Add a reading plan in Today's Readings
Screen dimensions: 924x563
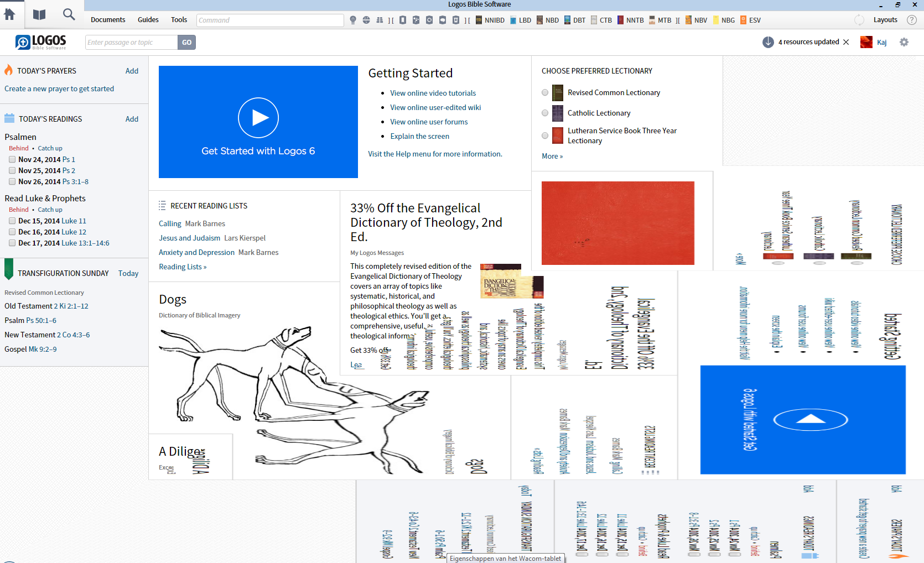coord(132,119)
